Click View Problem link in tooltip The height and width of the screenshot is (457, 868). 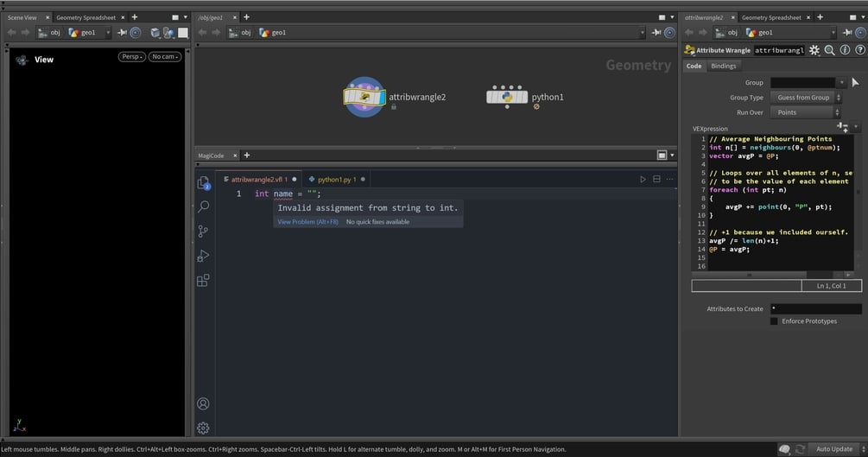307,221
